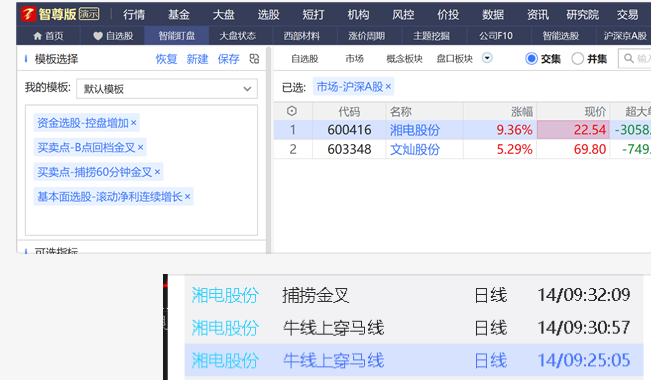
Task: Go to 首页 home tab
Action: 48,36
